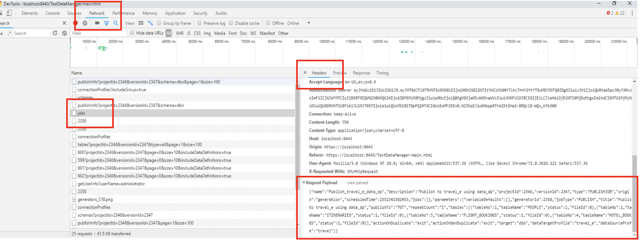The image size is (644, 246).
Task: Filter requests by Other type
Action: coord(283,33)
